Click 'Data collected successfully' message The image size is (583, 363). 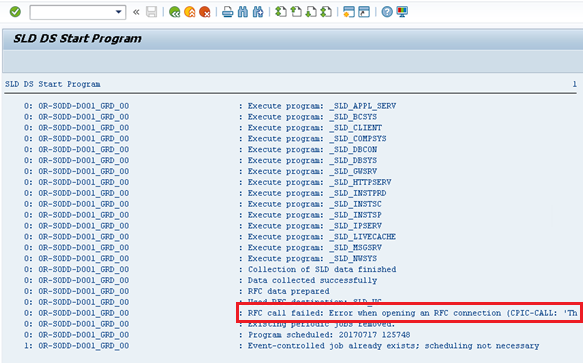(x=312, y=280)
